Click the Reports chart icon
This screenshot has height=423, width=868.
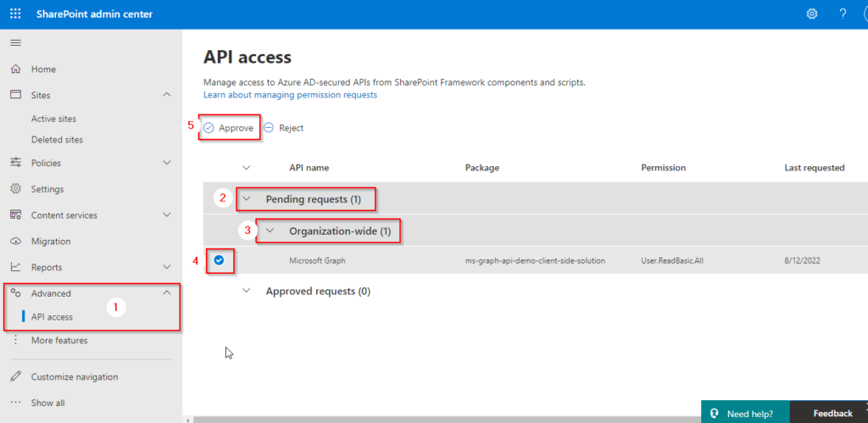click(15, 268)
